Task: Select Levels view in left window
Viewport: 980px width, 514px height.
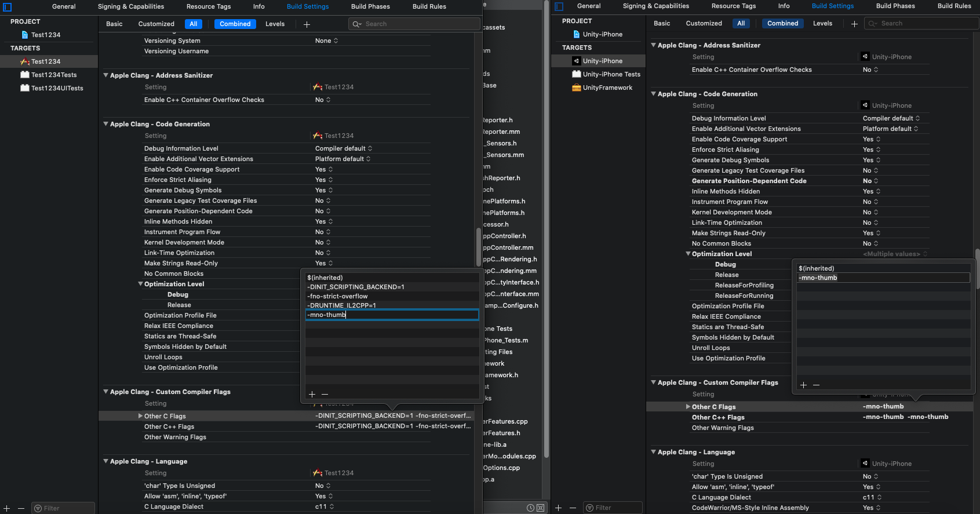Action: tap(275, 24)
